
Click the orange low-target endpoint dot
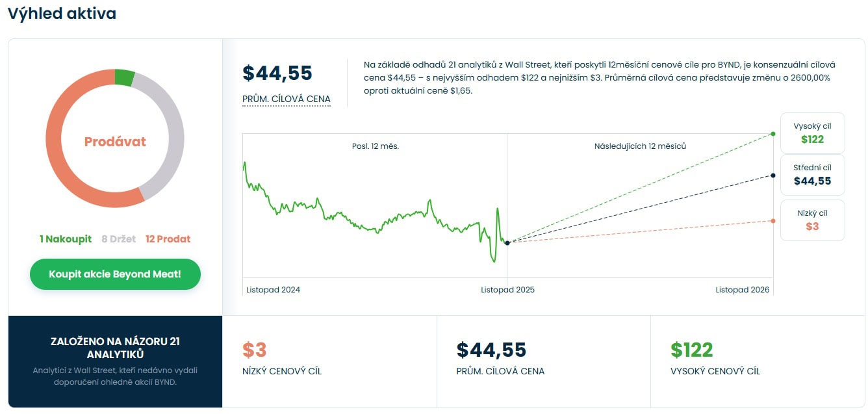click(x=772, y=221)
